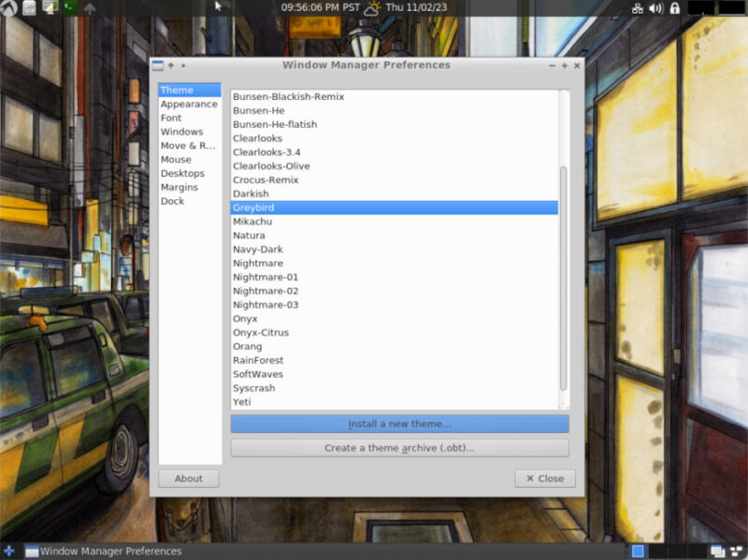Click the window menu icon in the titlebar
748x560 pixels.
tap(159, 65)
